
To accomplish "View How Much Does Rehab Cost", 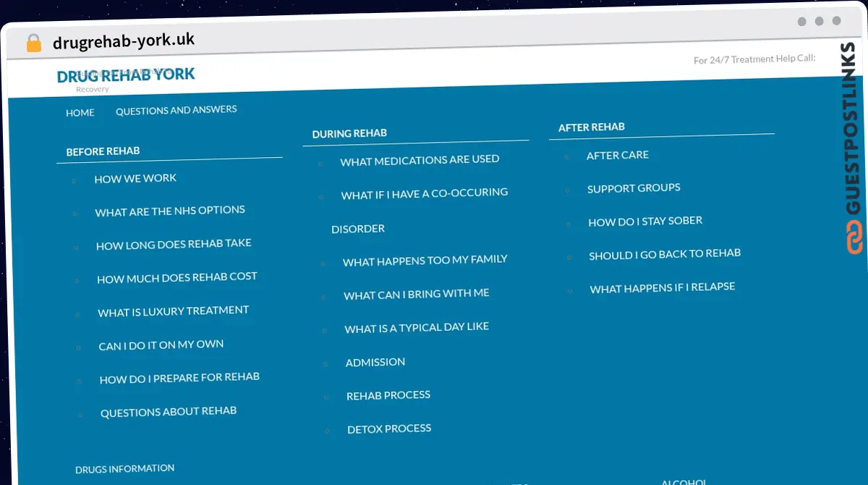I will pyautogui.click(x=177, y=278).
